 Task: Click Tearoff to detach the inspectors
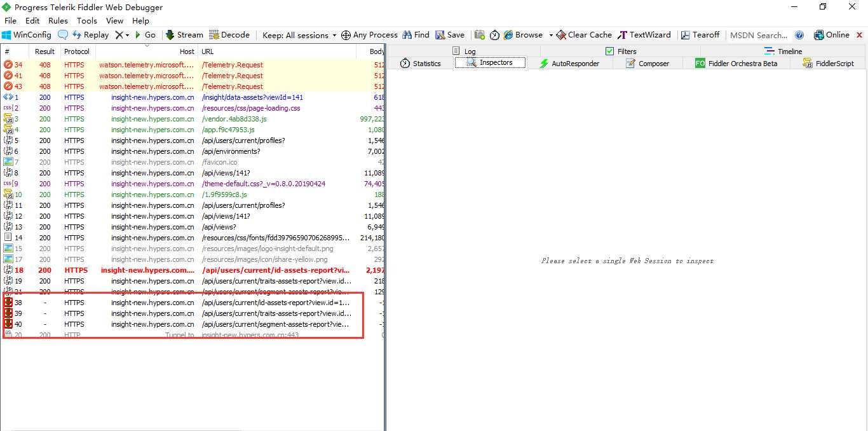point(700,35)
